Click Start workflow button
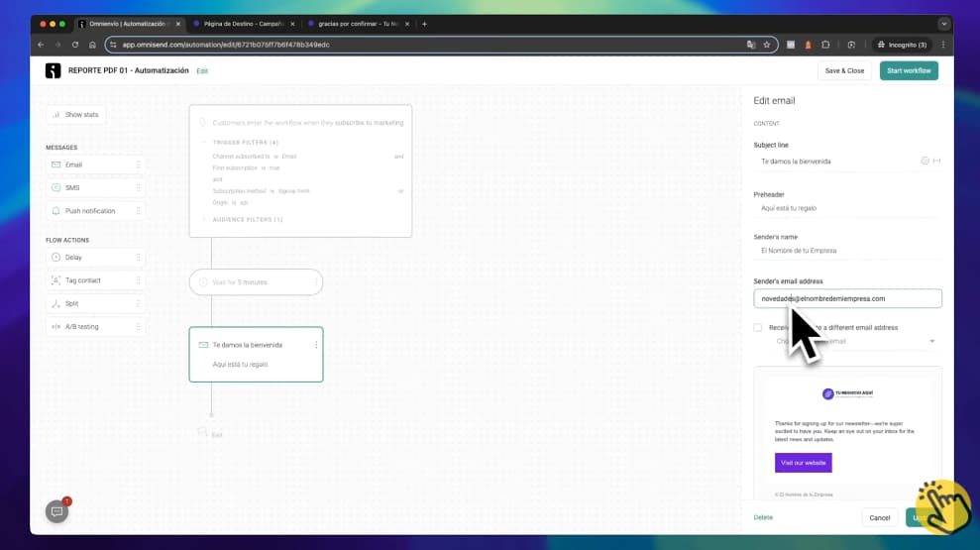The height and width of the screenshot is (550, 980). [908, 70]
